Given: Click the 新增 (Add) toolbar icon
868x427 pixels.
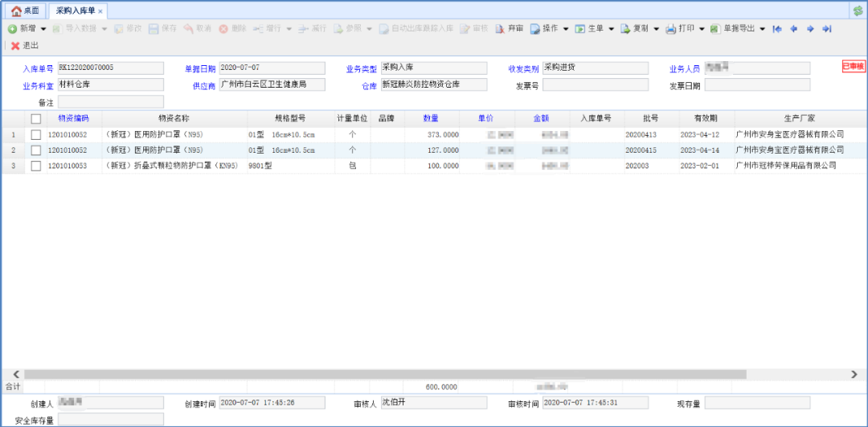Looking at the screenshot, I should tap(12, 29).
